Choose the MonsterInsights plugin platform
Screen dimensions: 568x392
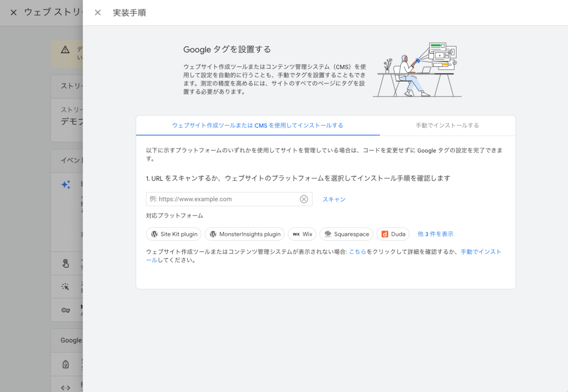[245, 234]
